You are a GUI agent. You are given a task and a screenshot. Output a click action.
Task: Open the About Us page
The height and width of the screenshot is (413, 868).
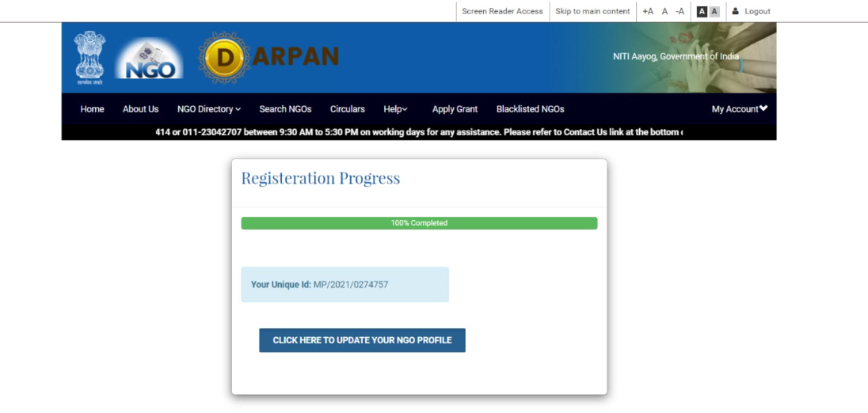click(x=140, y=109)
